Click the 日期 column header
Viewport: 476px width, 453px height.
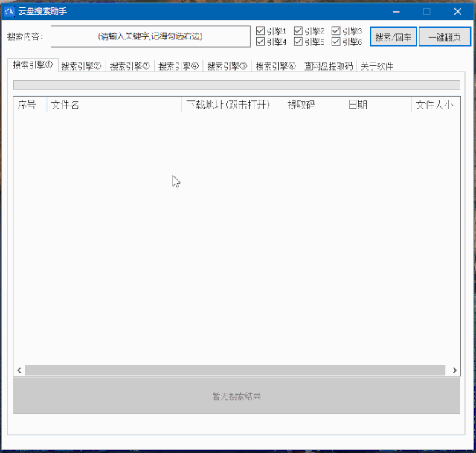[378, 105]
